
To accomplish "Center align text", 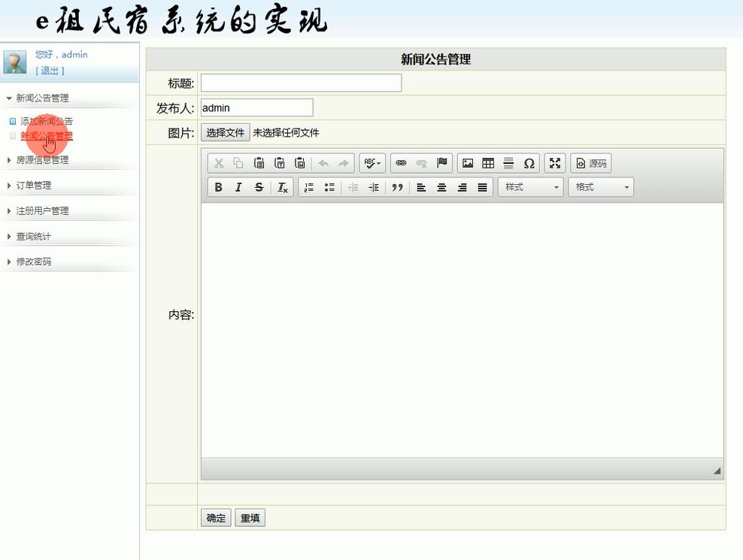I will click(x=441, y=187).
